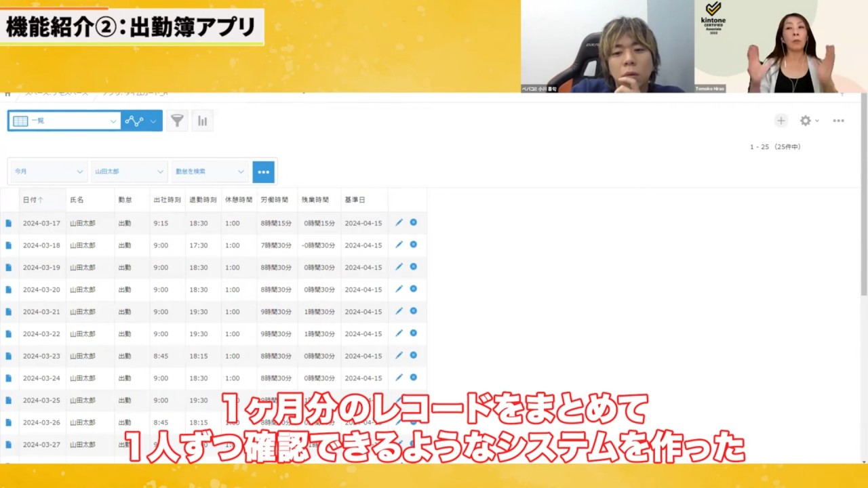868x488 pixels.
Task: Sort records by the 日付 column header
Action: pyautogui.click(x=33, y=199)
